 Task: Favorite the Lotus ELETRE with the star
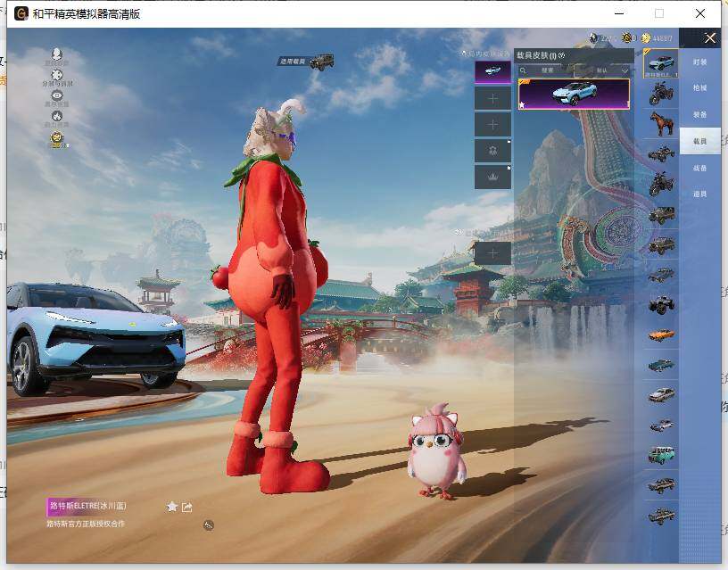pos(171,507)
